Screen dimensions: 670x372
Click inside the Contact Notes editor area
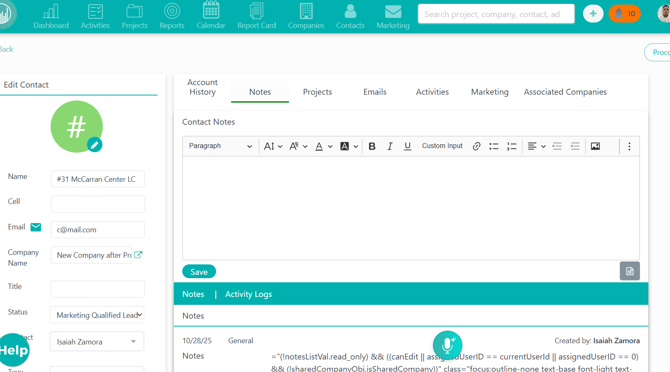(411, 208)
